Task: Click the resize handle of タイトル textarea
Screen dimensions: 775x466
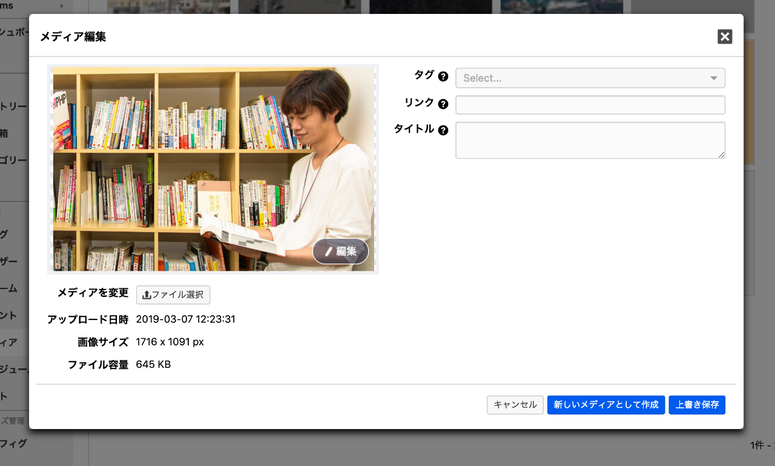Action: (721, 154)
